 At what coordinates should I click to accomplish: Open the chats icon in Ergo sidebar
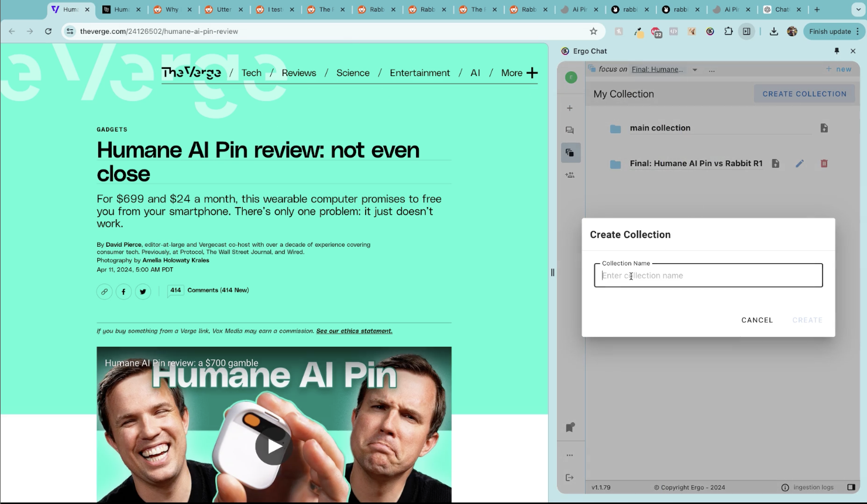[570, 130]
